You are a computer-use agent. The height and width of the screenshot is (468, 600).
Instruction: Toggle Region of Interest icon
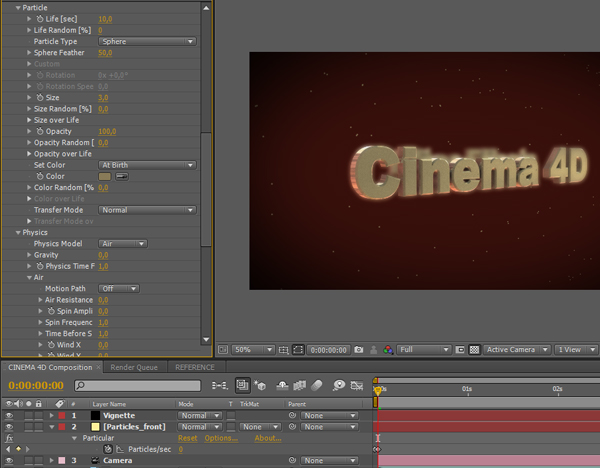[x=460, y=349]
